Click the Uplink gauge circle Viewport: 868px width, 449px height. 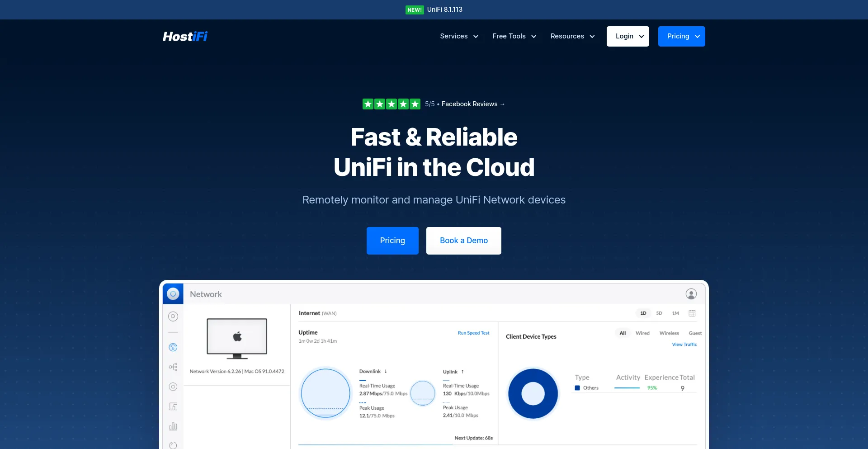[x=423, y=393]
